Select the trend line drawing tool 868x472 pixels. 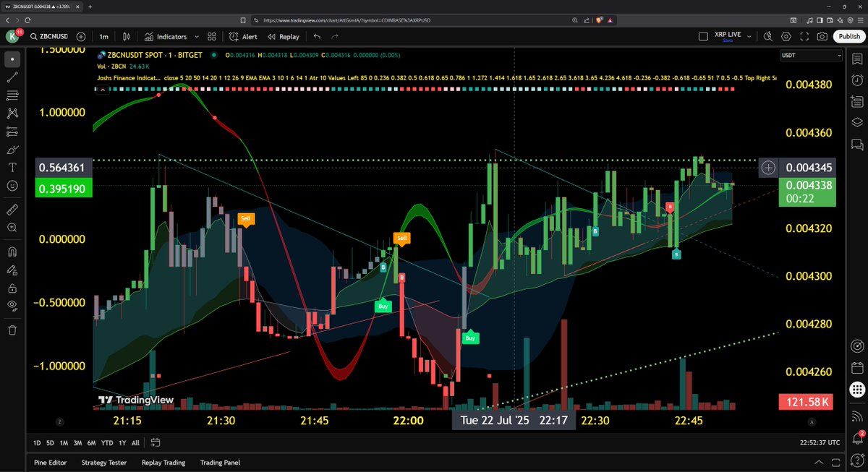(12, 77)
